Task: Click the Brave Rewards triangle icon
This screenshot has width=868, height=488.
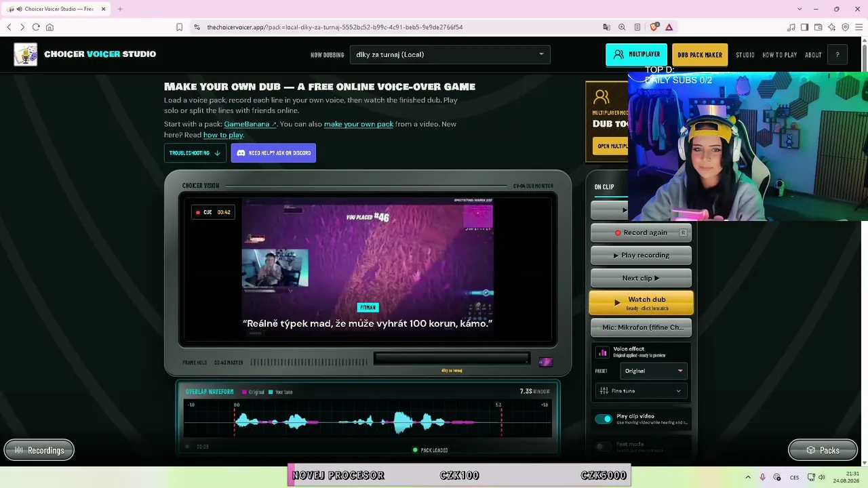Action: 669,27
